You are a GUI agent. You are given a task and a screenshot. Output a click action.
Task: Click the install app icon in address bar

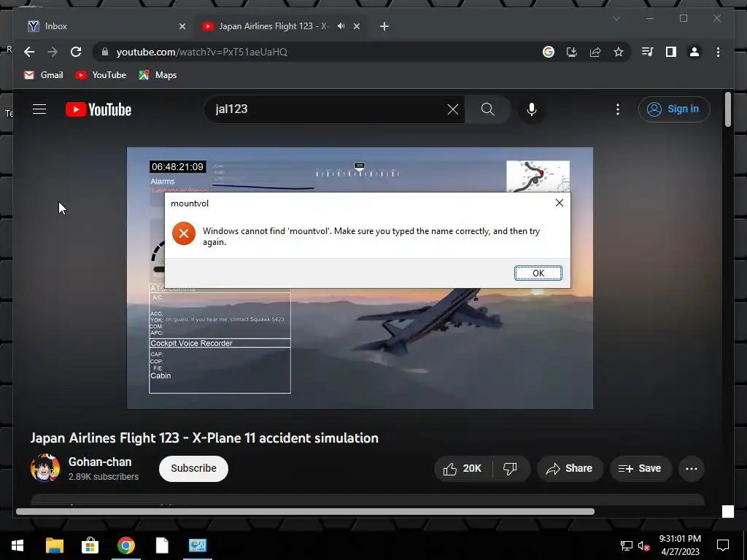pos(572,52)
